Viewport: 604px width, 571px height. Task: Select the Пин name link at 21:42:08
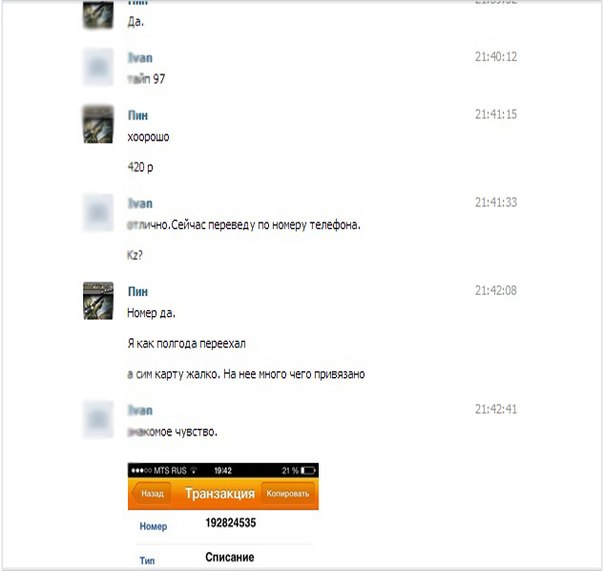(x=138, y=291)
